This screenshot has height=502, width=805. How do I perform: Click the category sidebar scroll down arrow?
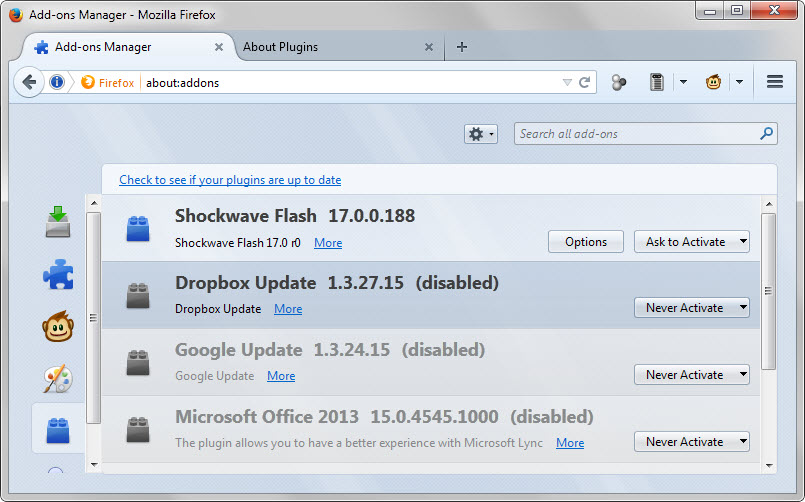94,465
